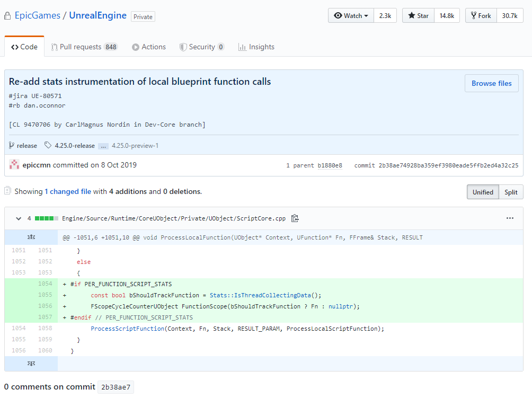Image resolution: width=532 pixels, height=398 pixels.
Task: Fork the repository
Action: point(481,15)
